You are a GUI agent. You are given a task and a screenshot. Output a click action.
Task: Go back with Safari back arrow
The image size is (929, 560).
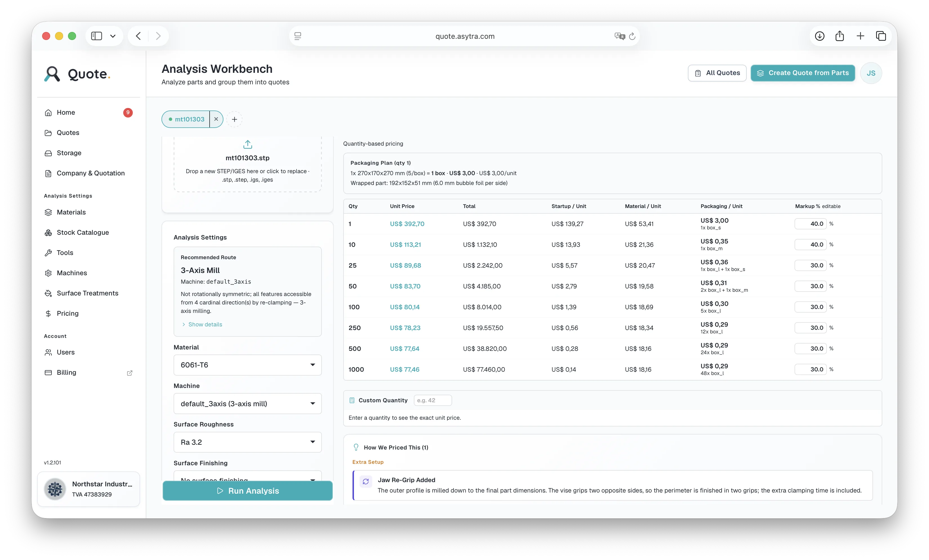coord(138,36)
